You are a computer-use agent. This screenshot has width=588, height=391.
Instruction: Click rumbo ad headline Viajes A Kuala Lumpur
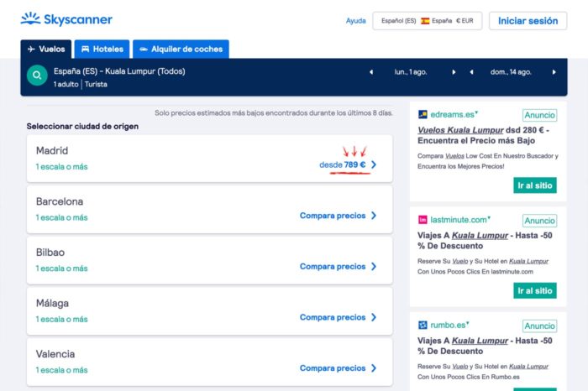pyautogui.click(x=485, y=346)
